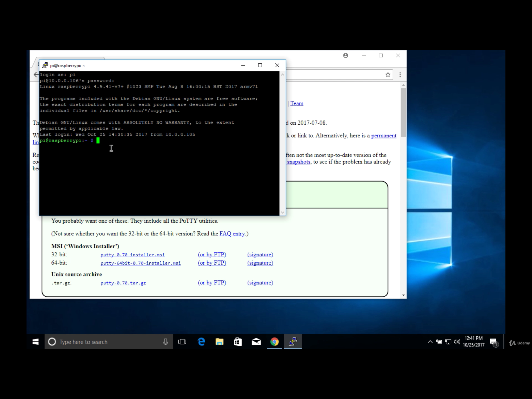Viewport: 532px width, 399px height.
Task: Open Microsoft Store from taskbar
Action: click(238, 342)
